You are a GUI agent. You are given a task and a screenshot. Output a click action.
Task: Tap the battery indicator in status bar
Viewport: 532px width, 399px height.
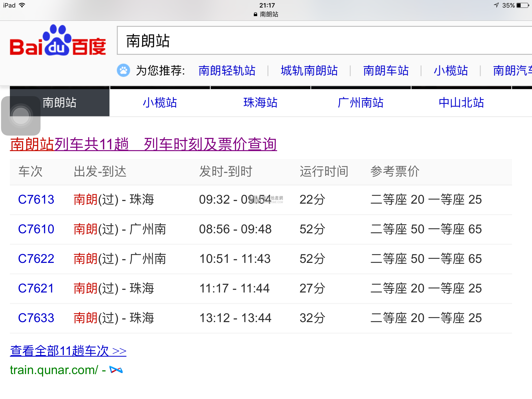[x=523, y=5]
